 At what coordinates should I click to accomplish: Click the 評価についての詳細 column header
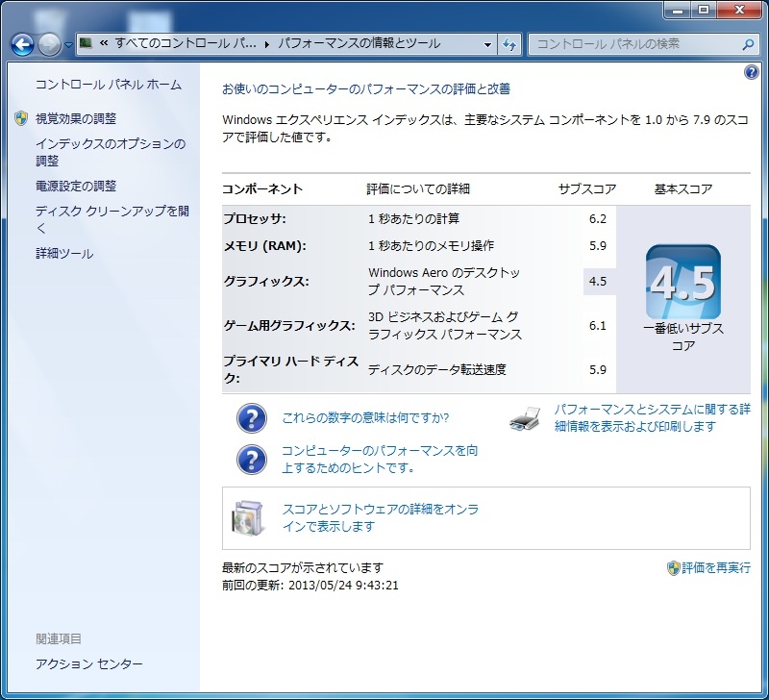click(418, 188)
